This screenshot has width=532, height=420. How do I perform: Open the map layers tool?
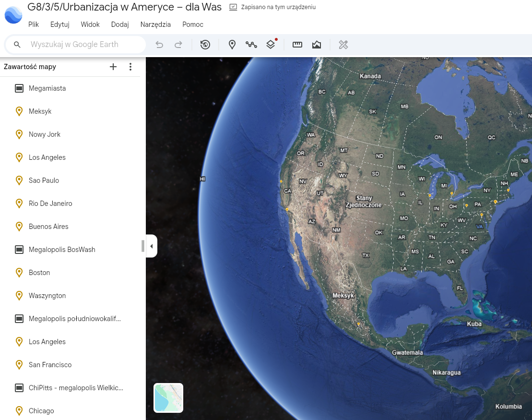[271, 45]
